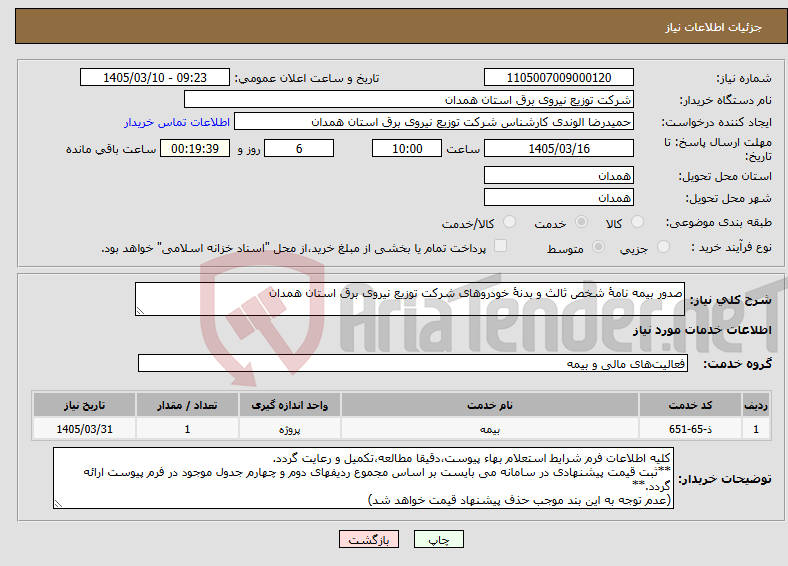Click the buyer notes textarea
The width and height of the screenshot is (788, 566).
(x=363, y=478)
